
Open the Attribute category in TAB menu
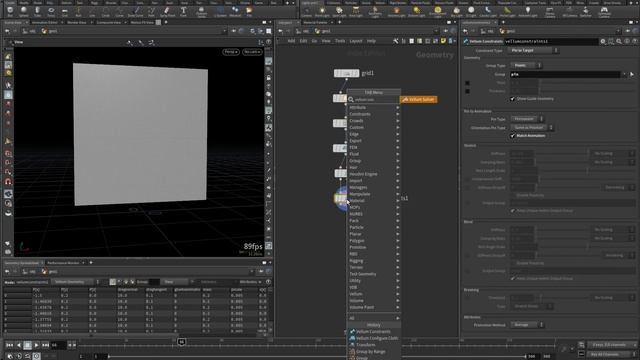coord(373,108)
